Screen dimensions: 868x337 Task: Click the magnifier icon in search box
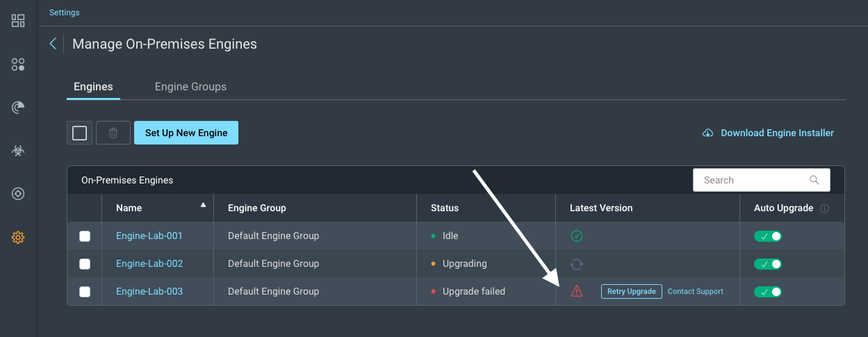(x=814, y=180)
